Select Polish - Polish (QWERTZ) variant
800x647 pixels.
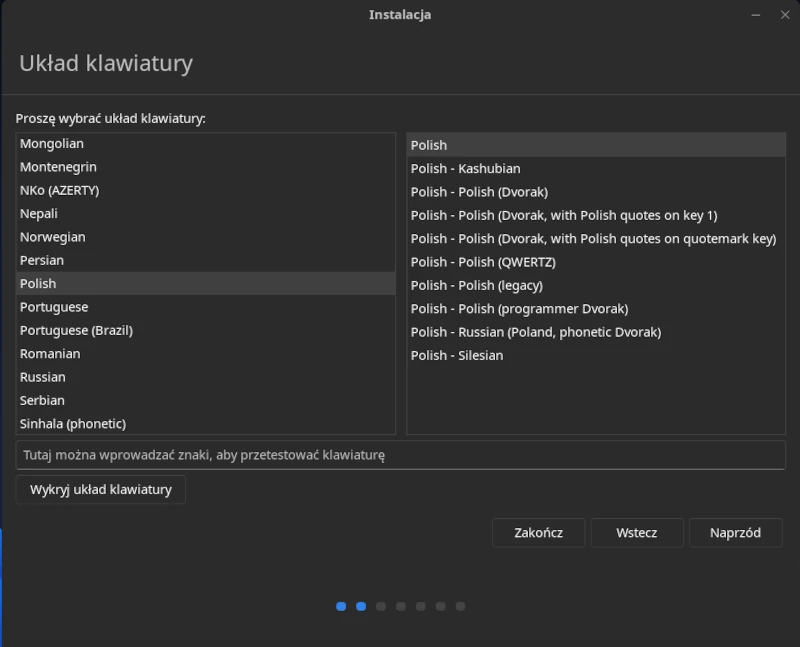point(596,262)
